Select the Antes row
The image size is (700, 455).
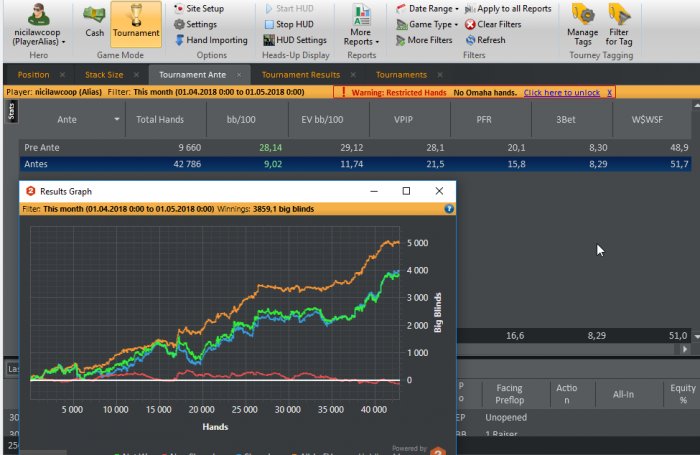(x=355, y=164)
